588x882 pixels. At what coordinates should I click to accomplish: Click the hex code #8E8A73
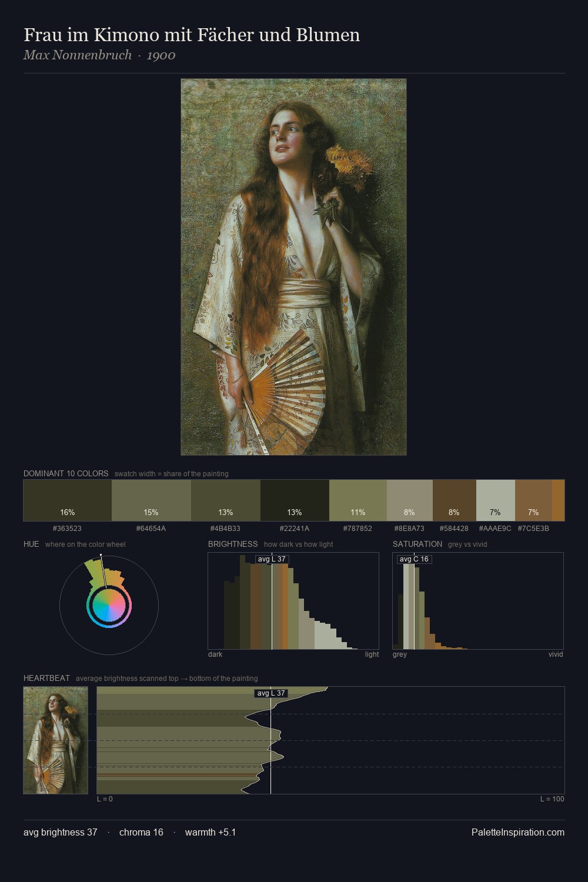(x=409, y=529)
